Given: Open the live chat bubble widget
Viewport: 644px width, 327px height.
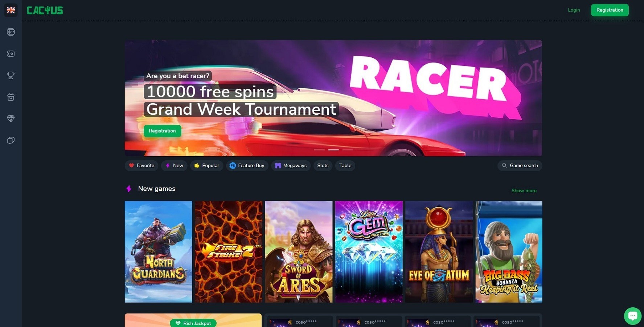Looking at the screenshot, I should 633,316.
